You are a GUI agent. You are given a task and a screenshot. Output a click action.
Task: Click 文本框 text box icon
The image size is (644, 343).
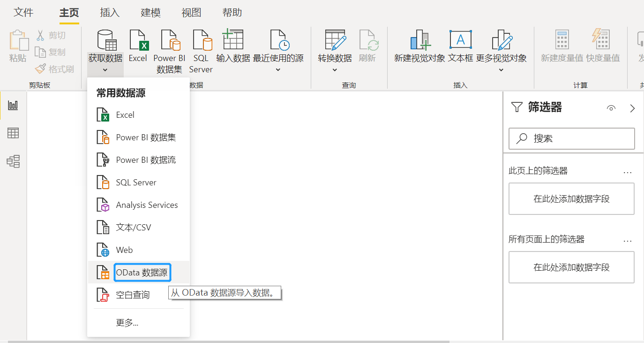[x=460, y=41]
